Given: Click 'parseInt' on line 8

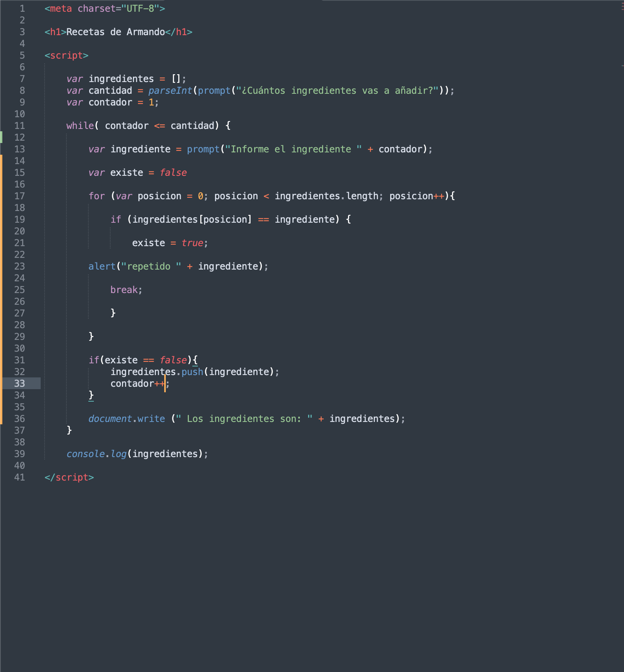Looking at the screenshot, I should [170, 91].
